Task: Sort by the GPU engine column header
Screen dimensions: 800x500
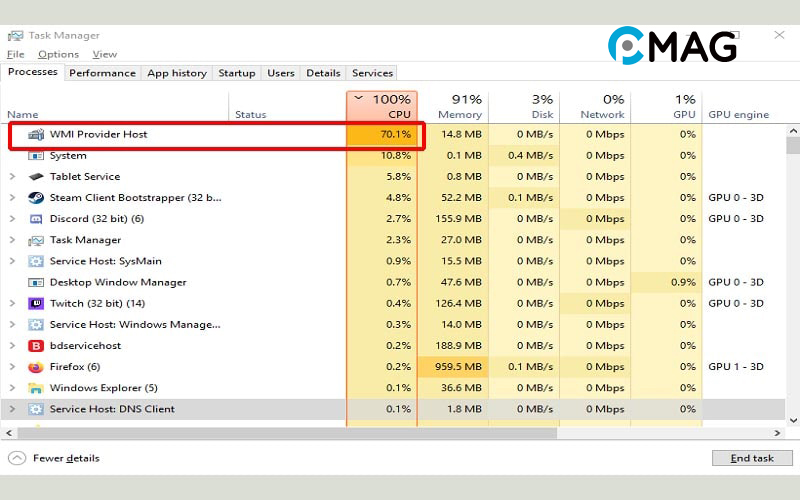Action: point(738,114)
